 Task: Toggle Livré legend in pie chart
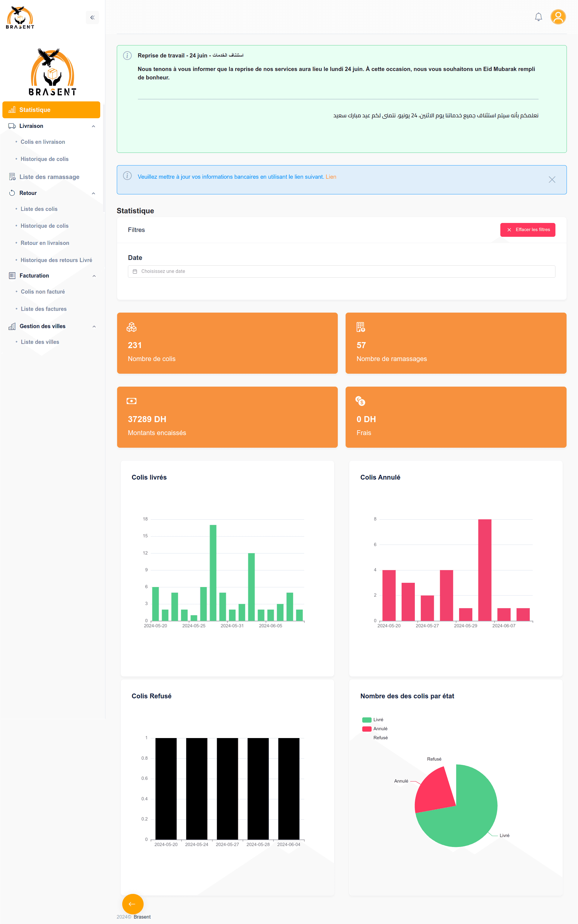[372, 720]
